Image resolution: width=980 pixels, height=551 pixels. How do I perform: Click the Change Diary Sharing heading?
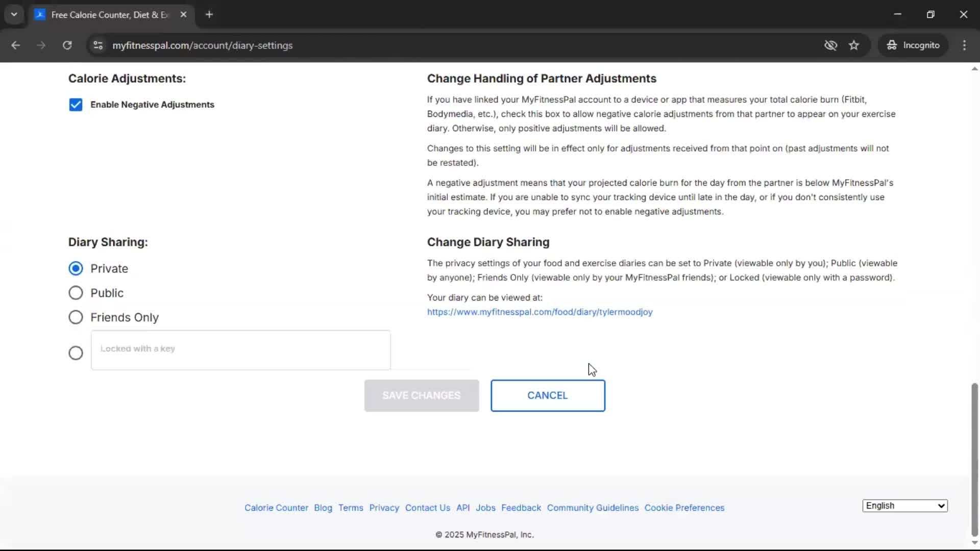click(488, 242)
